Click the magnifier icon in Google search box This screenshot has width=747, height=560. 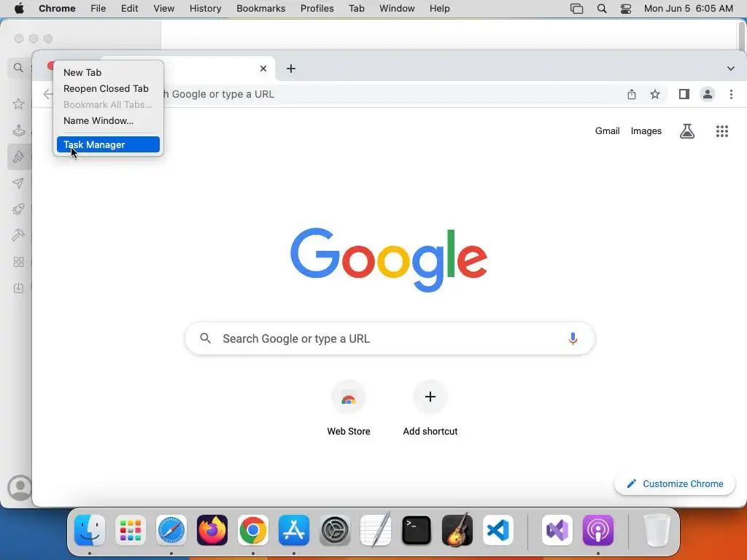click(205, 338)
